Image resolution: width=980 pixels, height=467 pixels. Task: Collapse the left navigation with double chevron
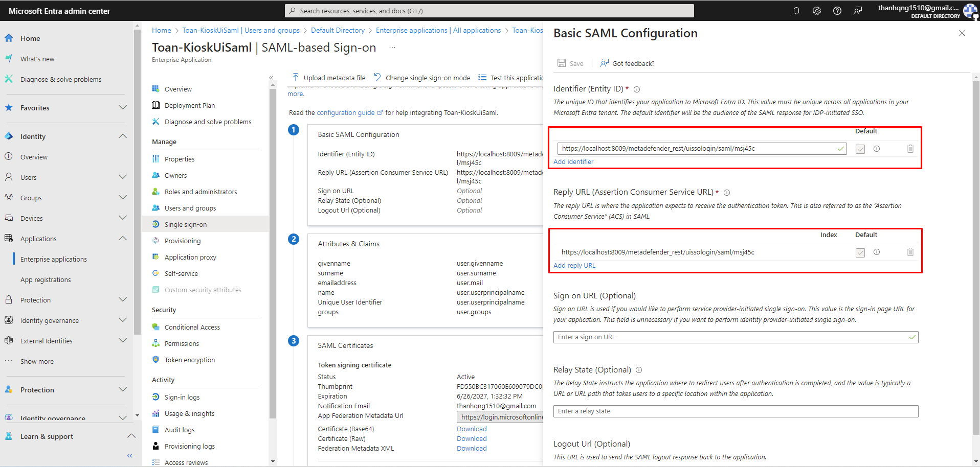129,456
